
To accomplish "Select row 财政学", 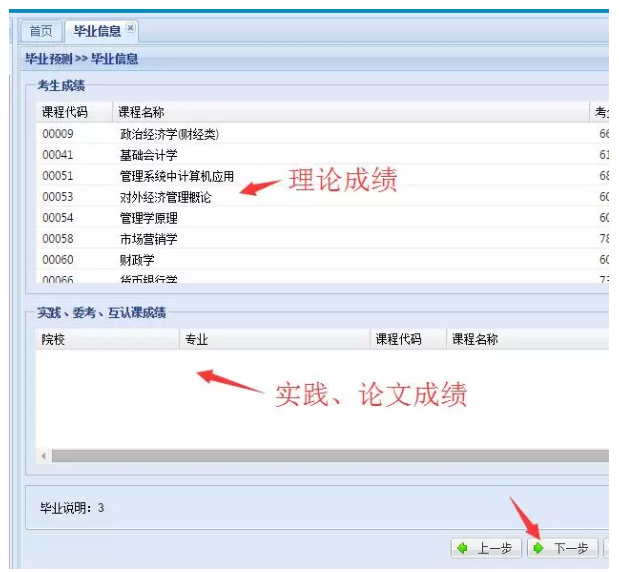I will coord(322,259).
